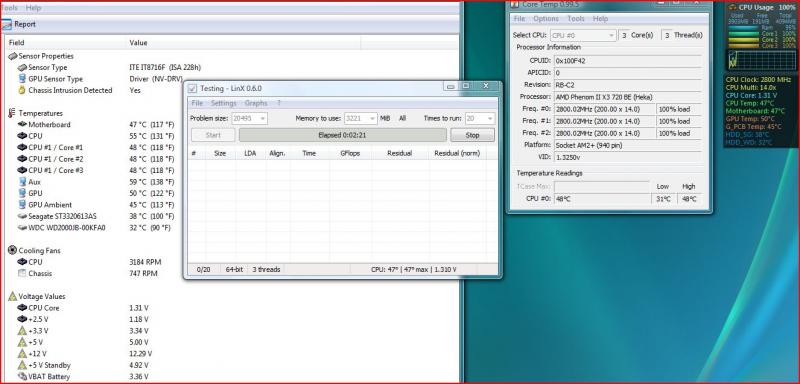Screen dimensions: 800x384
Task: Click the Temperatures thermometer icon
Action: [12, 113]
